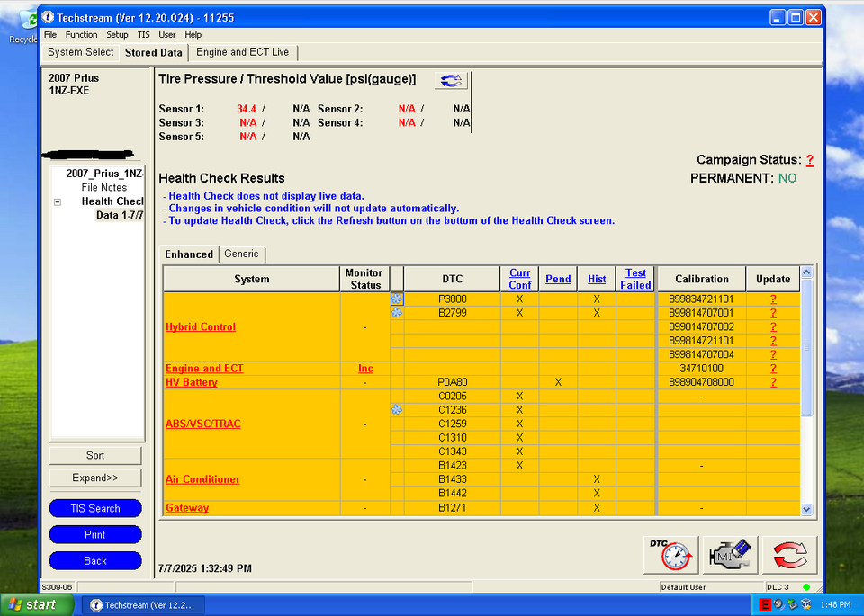Click the MIL engine clear codes icon
Viewport: 864px width, 616px height.
730,555
